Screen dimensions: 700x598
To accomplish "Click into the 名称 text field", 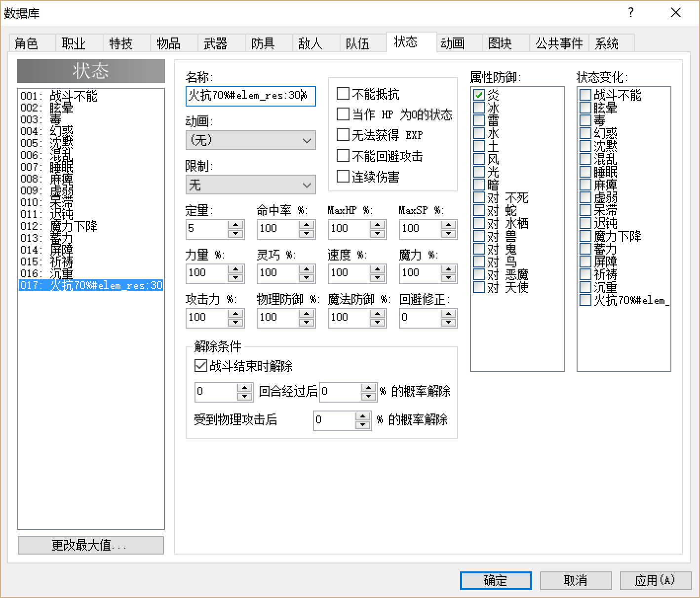I will 251,96.
